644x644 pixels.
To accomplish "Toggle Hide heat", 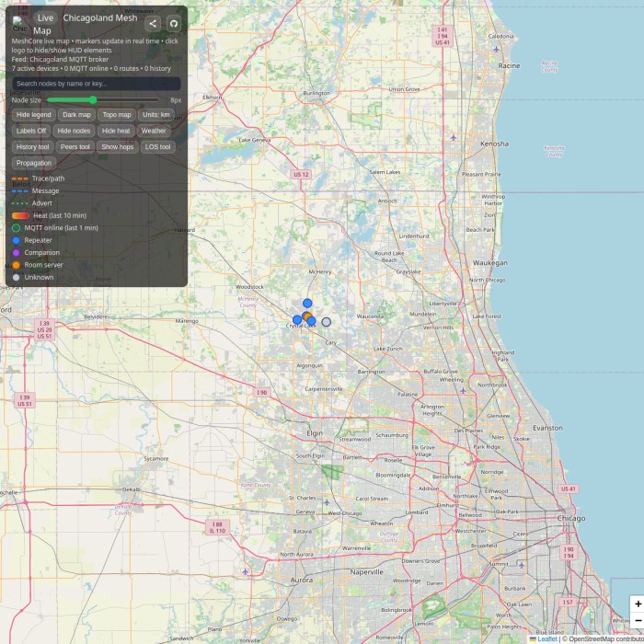I will (x=116, y=131).
